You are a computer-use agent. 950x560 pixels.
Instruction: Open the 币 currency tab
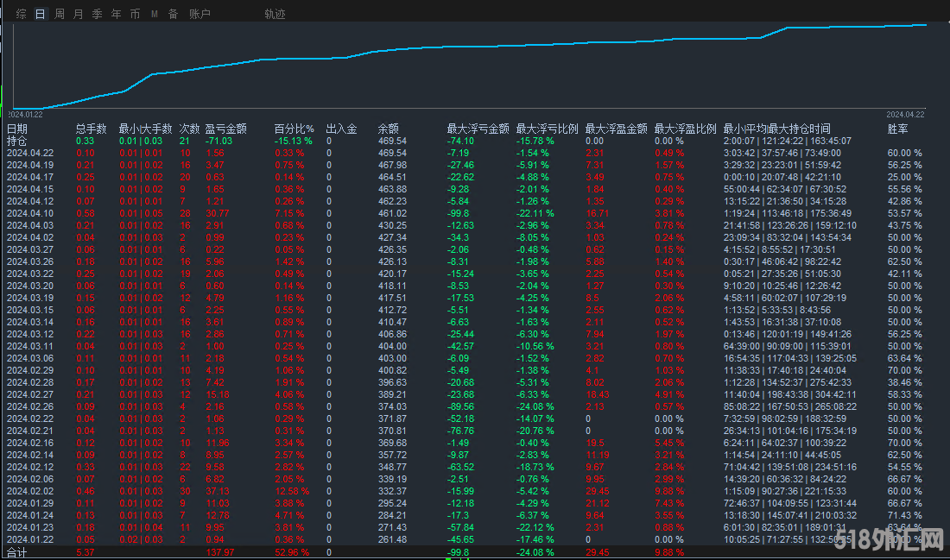pos(135,14)
